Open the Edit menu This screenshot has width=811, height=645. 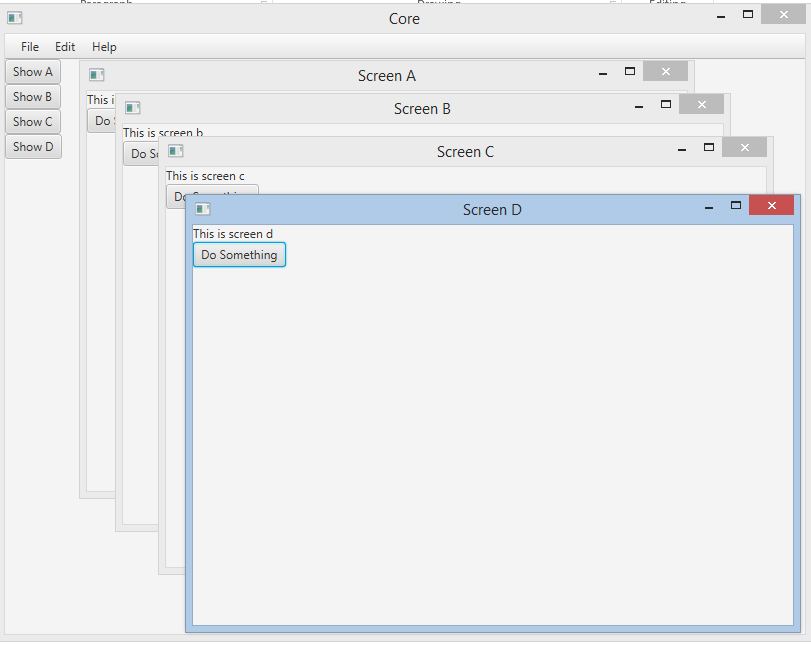[65, 47]
